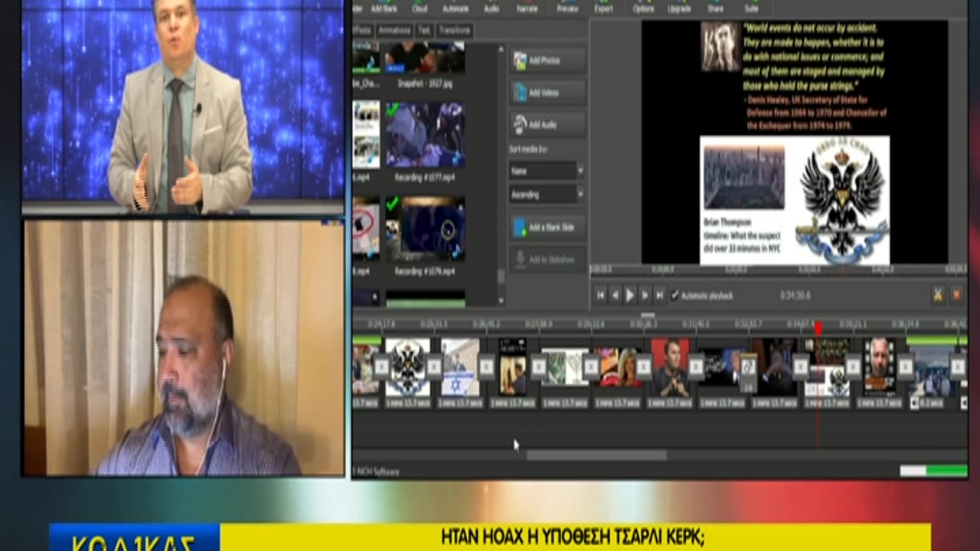This screenshot has width=980, height=551.
Task: Click Export in the top toolbar
Action: pyautogui.click(x=603, y=8)
